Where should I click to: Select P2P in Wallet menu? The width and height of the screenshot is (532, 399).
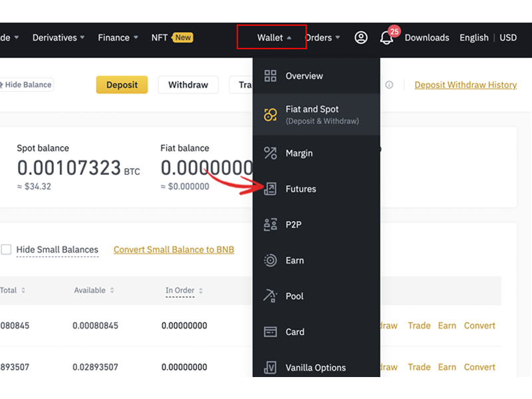pos(317,225)
